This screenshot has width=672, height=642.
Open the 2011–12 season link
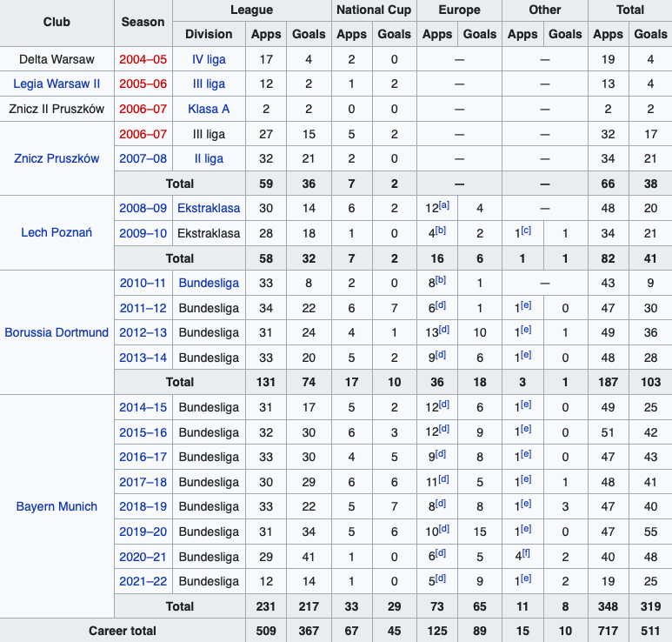point(143,308)
